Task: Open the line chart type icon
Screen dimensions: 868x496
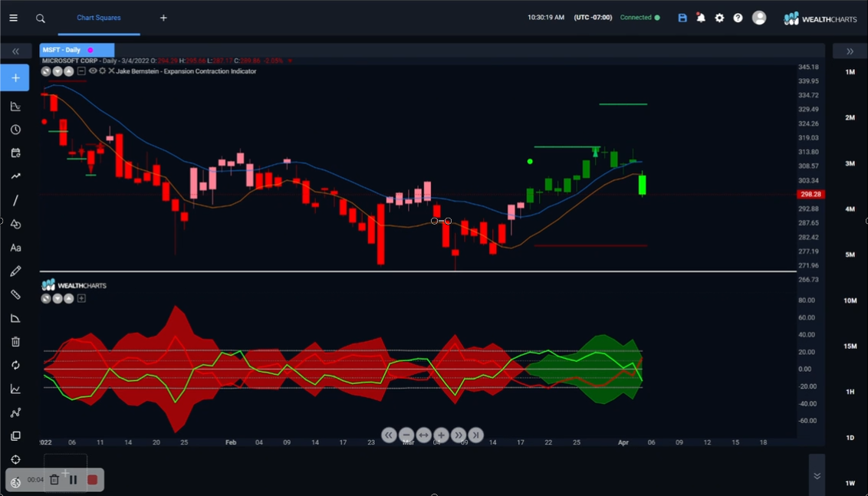Action: point(15,389)
